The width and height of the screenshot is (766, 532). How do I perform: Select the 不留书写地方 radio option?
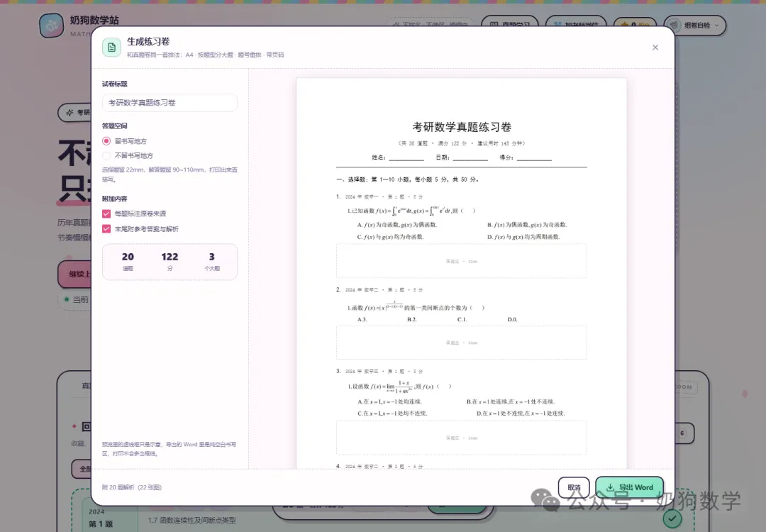coord(106,156)
